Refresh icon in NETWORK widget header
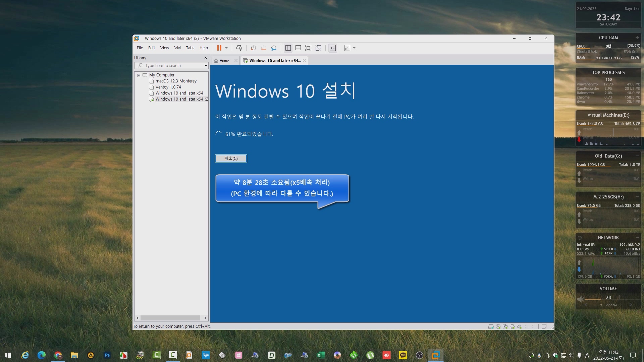 tap(580, 238)
